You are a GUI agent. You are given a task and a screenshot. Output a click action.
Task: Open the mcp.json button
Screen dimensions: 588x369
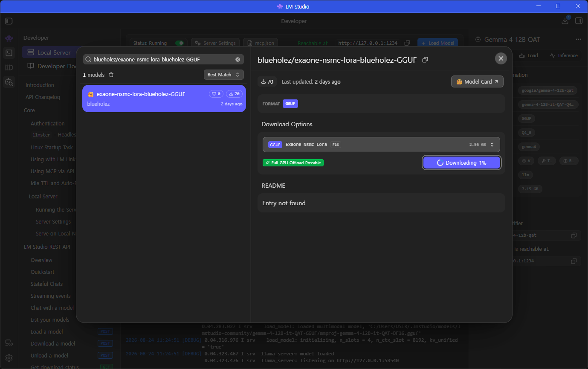tap(261, 43)
